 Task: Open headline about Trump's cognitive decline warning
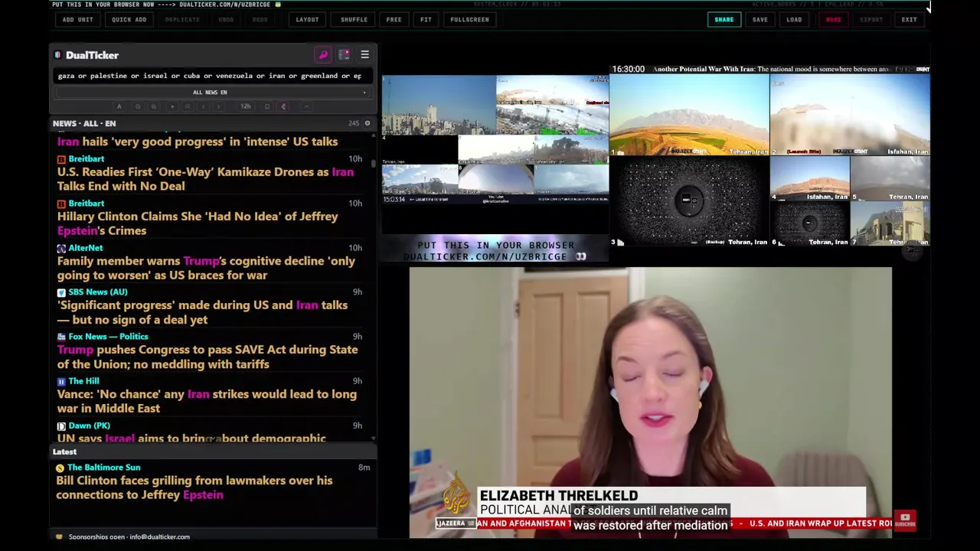pyautogui.click(x=206, y=268)
